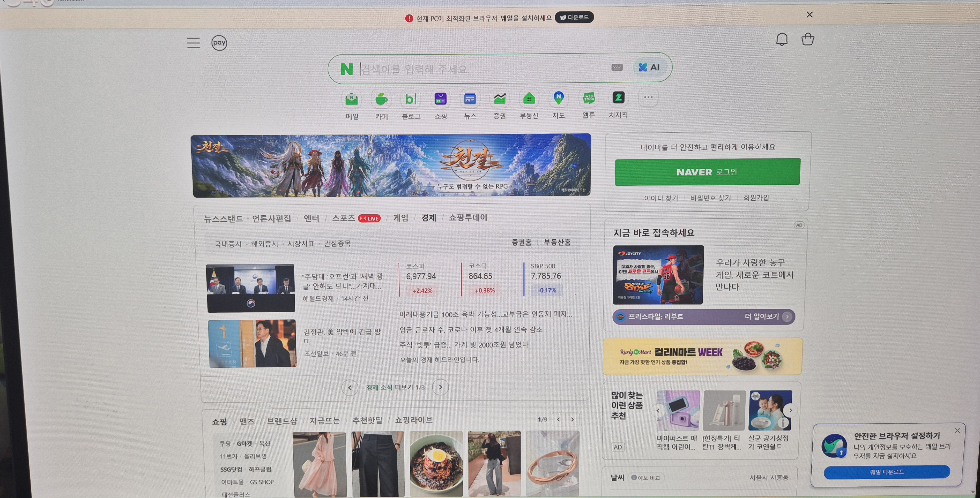Screen dimensions: 980x498
Task: Open 증권홈 link
Action: pos(521,243)
